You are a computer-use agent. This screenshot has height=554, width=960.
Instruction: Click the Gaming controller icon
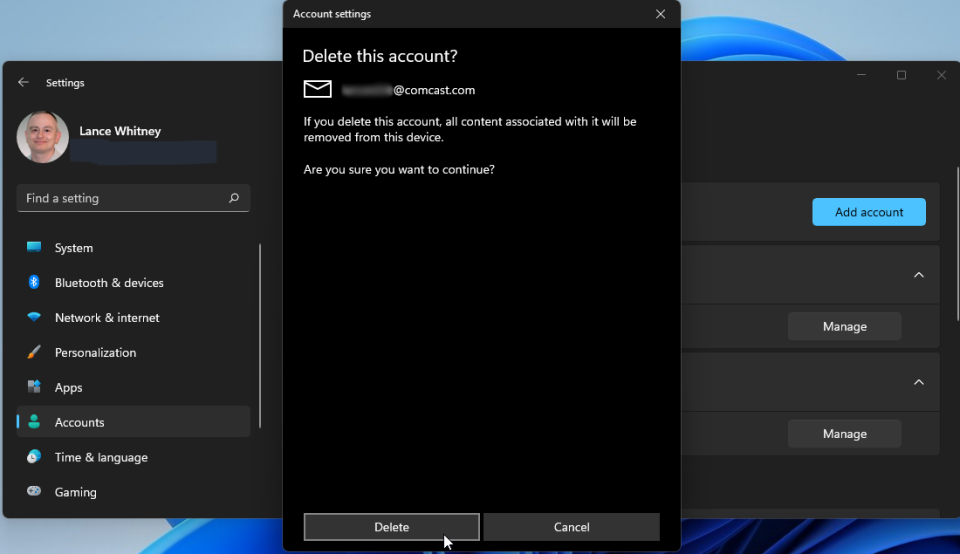point(34,491)
